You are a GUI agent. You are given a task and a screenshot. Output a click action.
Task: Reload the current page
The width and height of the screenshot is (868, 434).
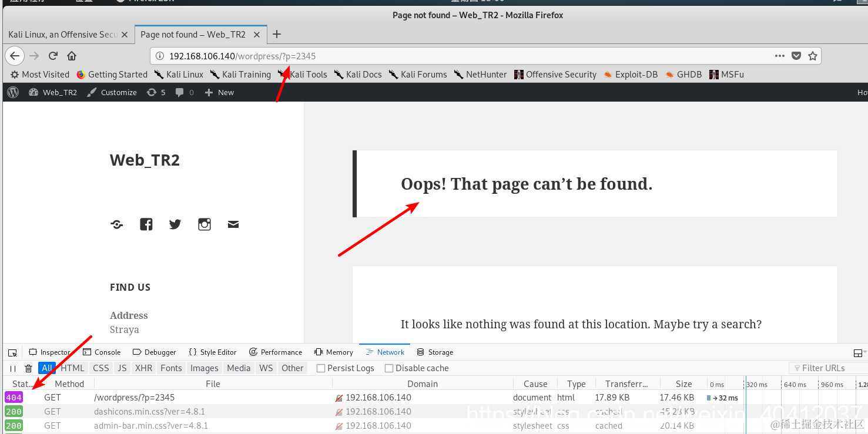[53, 56]
